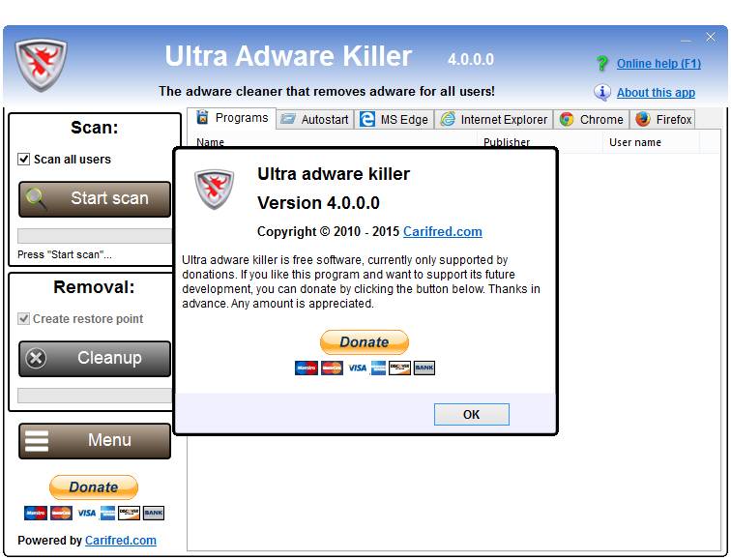This screenshot has height=560, width=731.
Task: Click the 4.0.0.0 version label in header
Action: point(470,59)
